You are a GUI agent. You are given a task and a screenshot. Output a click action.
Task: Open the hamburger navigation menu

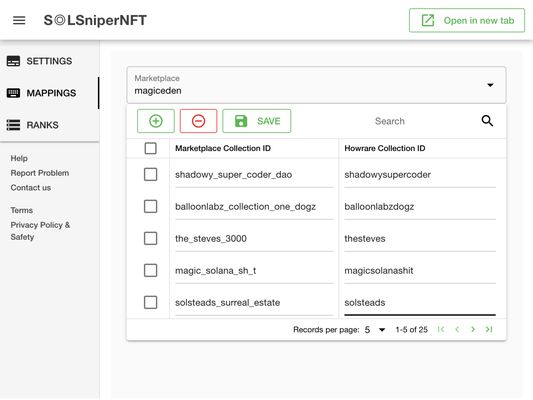point(19,20)
